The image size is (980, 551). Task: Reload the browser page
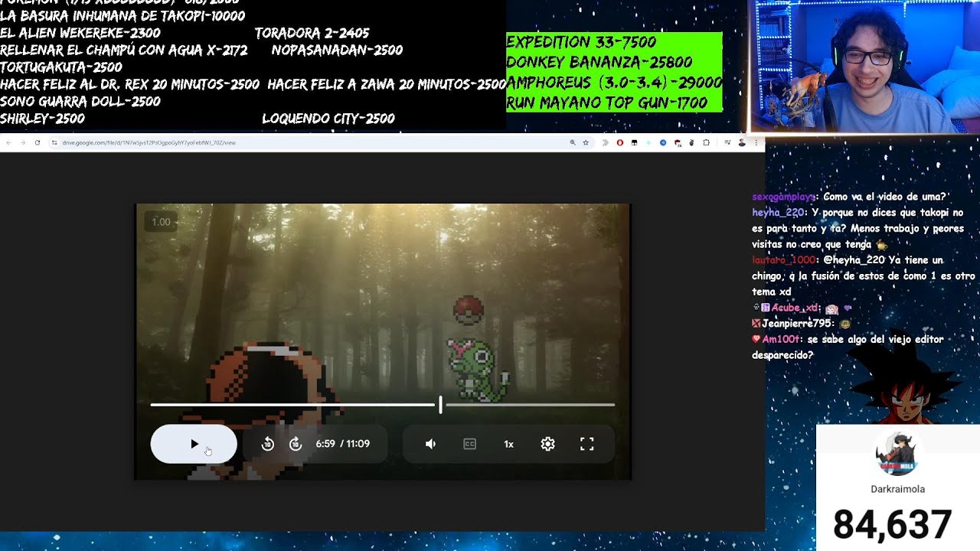[x=37, y=142]
